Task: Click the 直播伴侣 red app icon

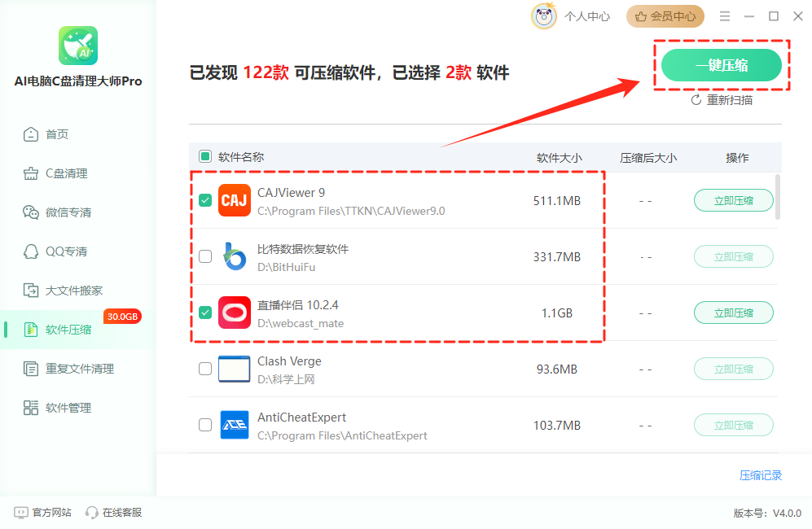Action: 235,313
